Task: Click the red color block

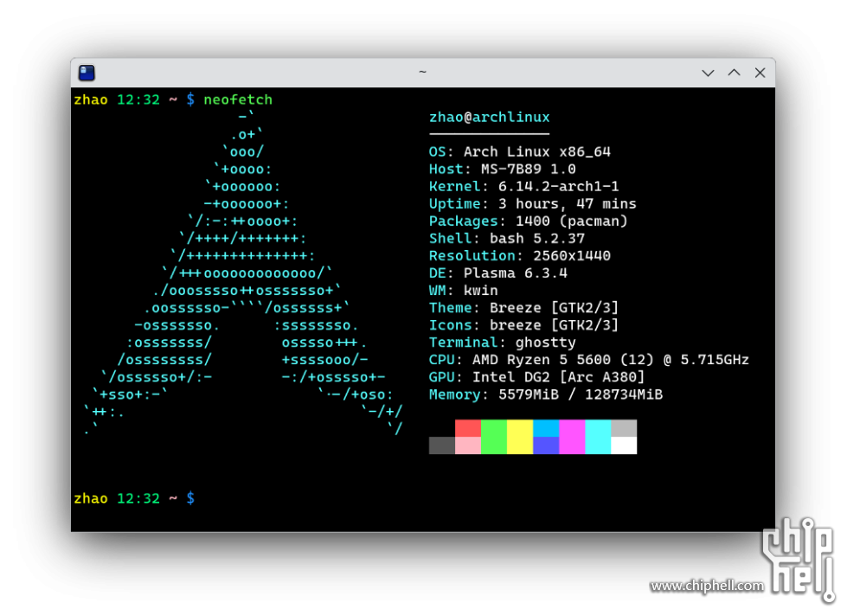Action: coord(468,428)
